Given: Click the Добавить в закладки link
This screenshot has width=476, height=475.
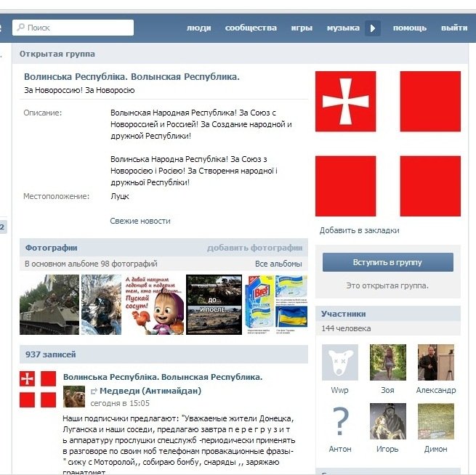Looking at the screenshot, I should [359, 230].
